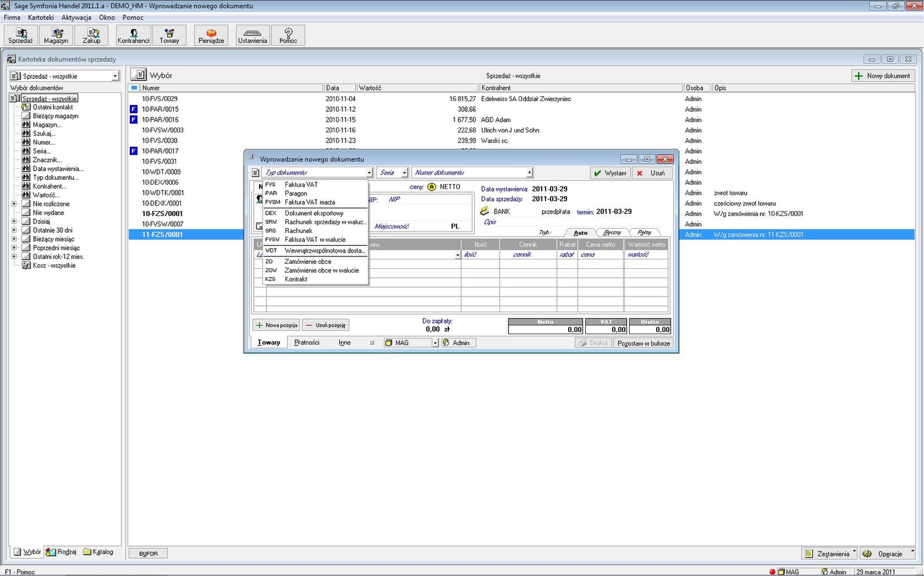Image resolution: width=924 pixels, height=576 pixels.
Task: Choose Faktura VAT from the type list
Action: click(315, 185)
